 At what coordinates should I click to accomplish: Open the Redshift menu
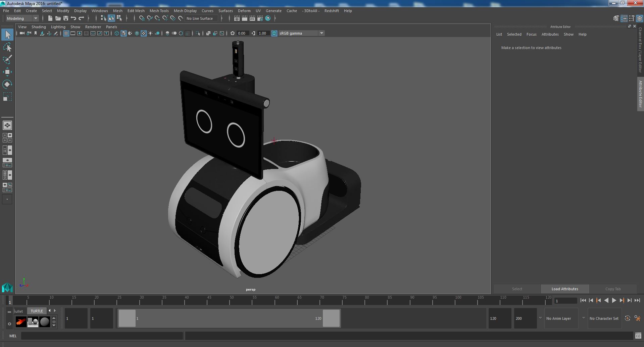(332, 11)
